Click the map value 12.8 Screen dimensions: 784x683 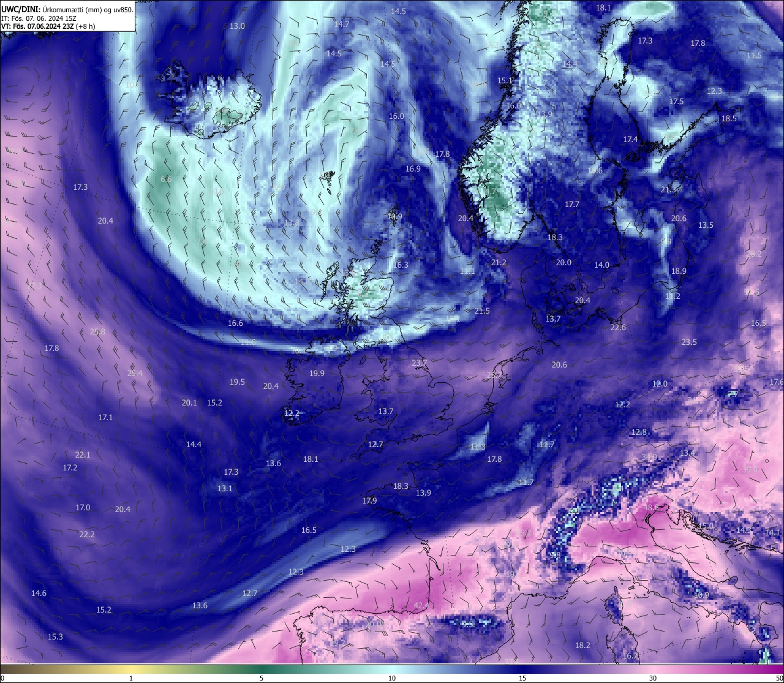pos(639,432)
